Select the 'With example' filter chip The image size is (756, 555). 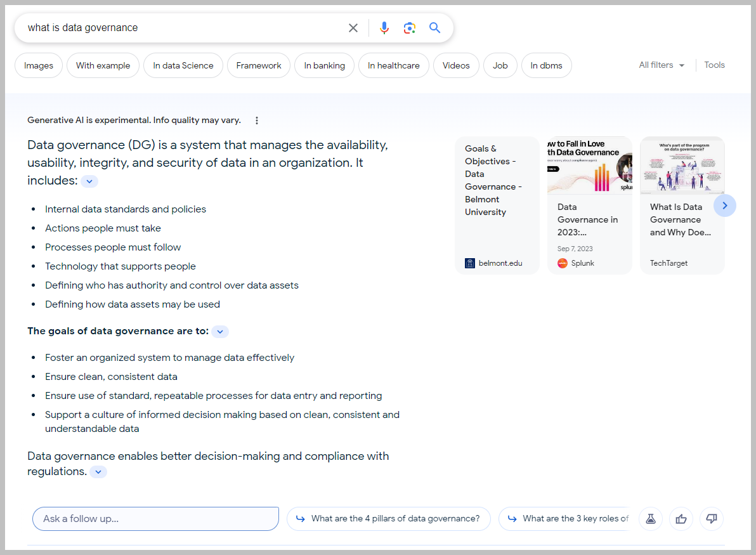(x=103, y=65)
